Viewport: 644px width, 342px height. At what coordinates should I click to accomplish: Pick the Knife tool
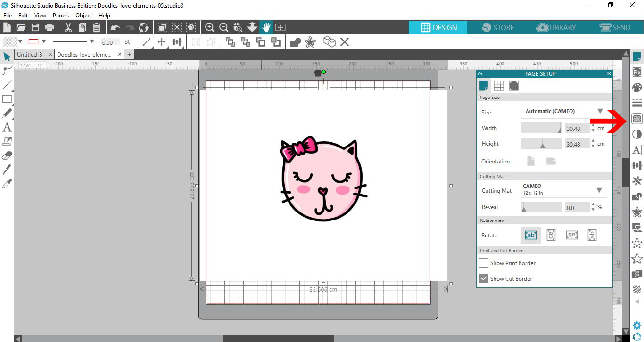tap(7, 170)
